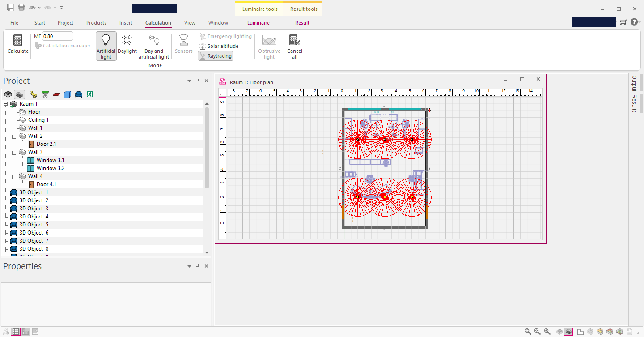Image resolution: width=644 pixels, height=337 pixels.
Task: Click the first magnifier zoom icon in status bar
Action: (528, 332)
